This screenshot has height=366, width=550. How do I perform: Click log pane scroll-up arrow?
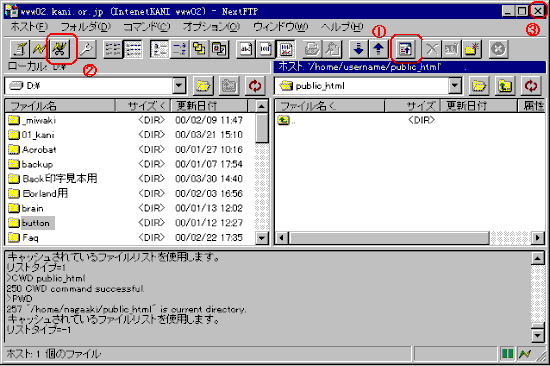click(x=537, y=258)
